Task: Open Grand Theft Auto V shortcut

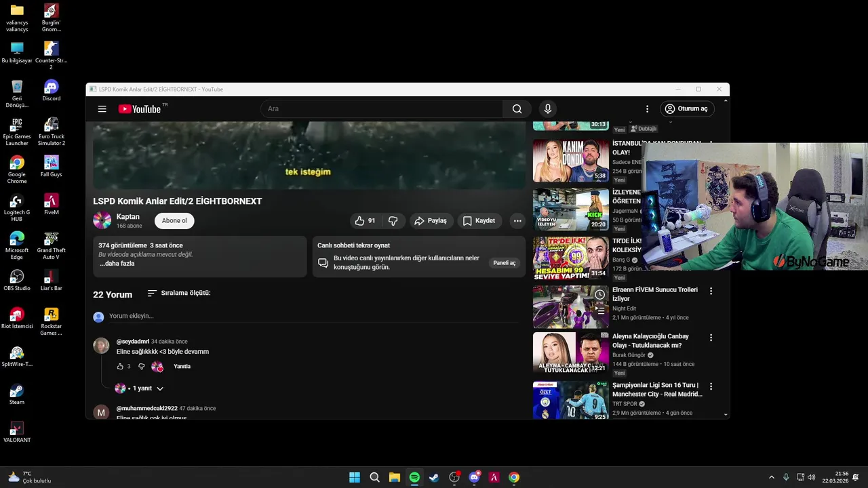Action: point(52,246)
